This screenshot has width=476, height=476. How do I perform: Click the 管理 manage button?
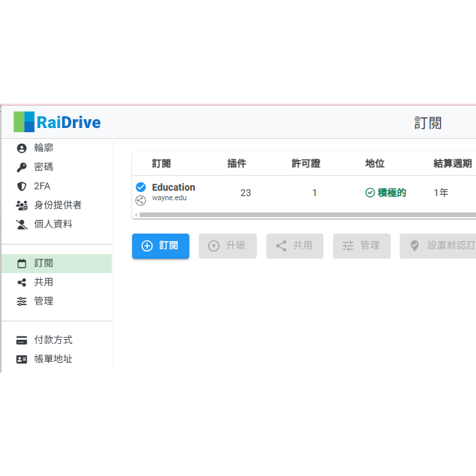pos(362,246)
